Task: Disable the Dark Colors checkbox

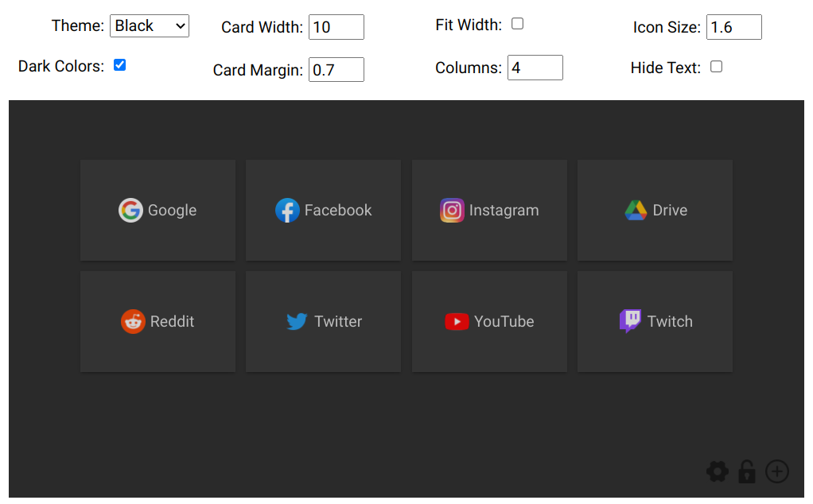Action: click(120, 65)
